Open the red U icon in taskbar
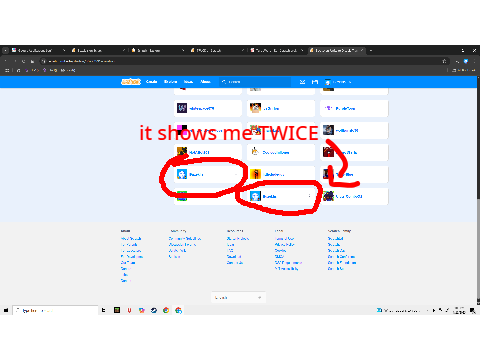 pyautogui.click(x=129, y=310)
